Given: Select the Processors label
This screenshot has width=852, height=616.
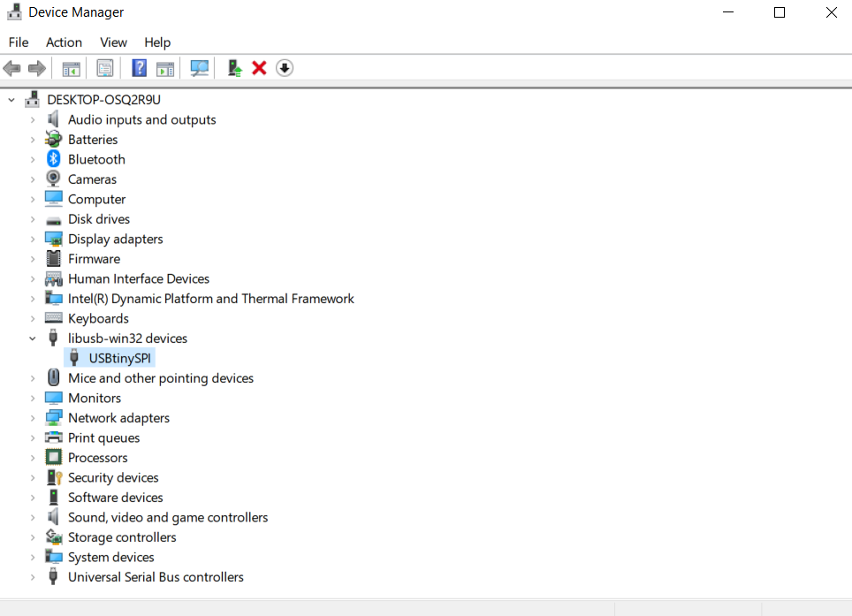Looking at the screenshot, I should [x=98, y=458].
